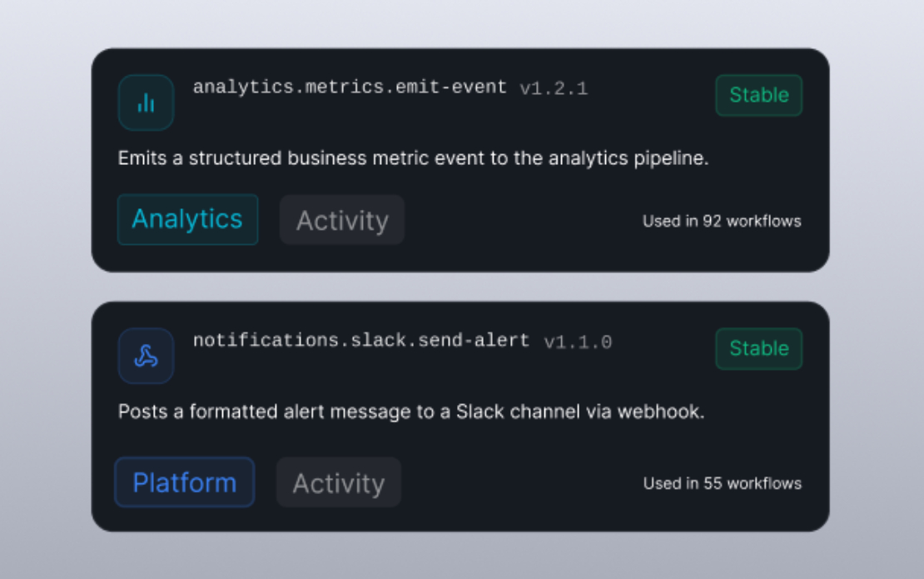
Task: Click version v1.2.1 label
Action: click(x=554, y=89)
